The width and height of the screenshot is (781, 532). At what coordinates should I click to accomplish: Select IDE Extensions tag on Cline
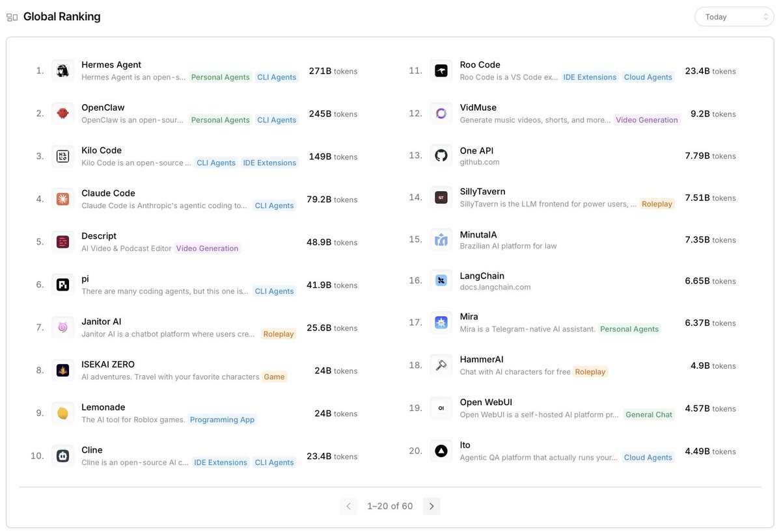(221, 462)
